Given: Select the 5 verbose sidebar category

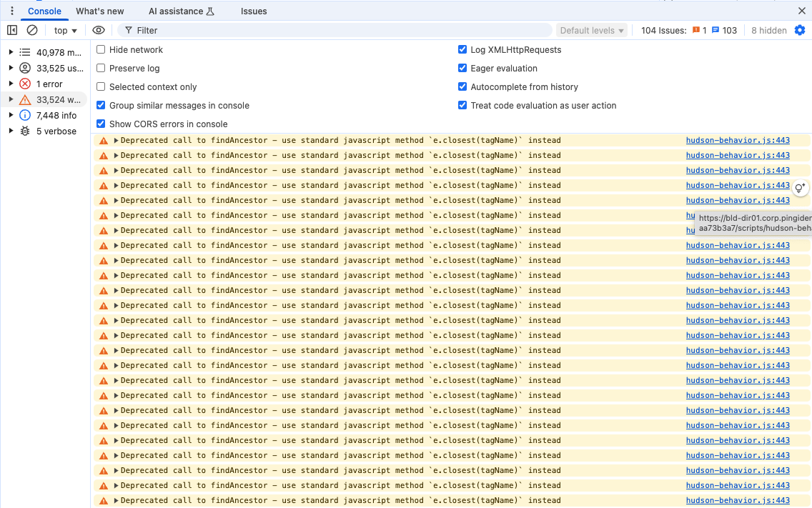Looking at the screenshot, I should click(x=56, y=131).
